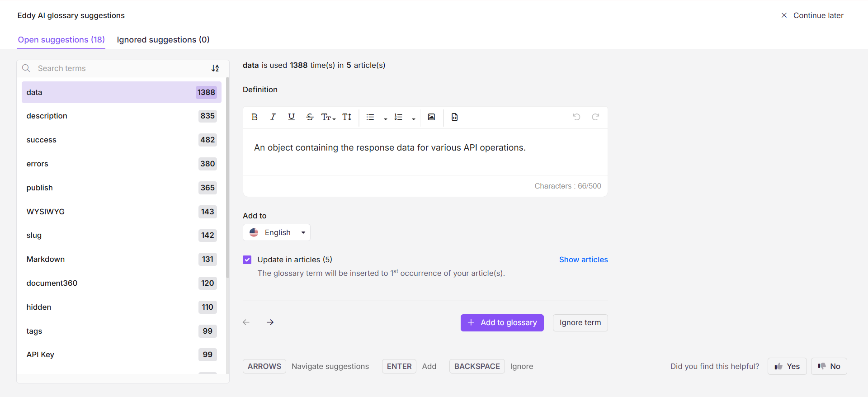Apply bold formatting in definition editor
Viewport: 868px width, 397px height.
[255, 117]
